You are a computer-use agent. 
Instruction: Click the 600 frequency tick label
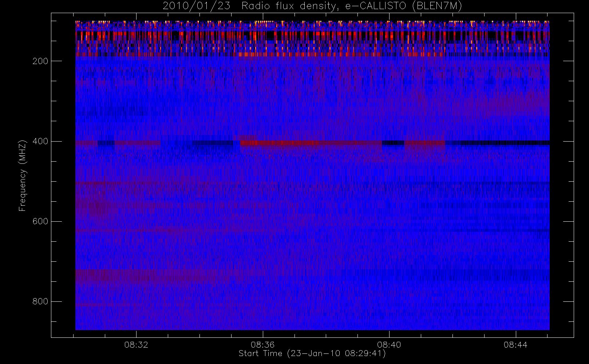click(x=40, y=221)
